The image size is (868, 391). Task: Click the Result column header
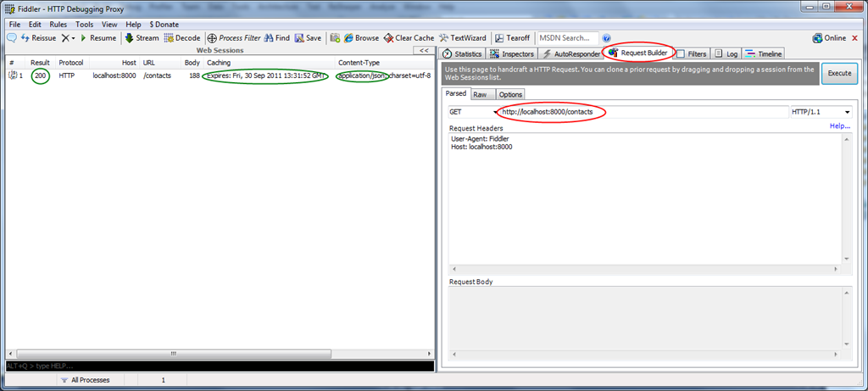click(40, 63)
